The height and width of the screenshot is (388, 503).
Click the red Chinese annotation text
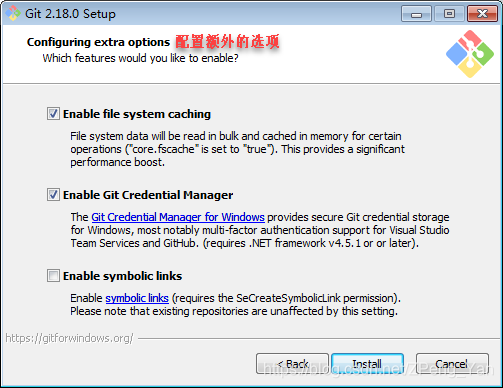[227, 42]
